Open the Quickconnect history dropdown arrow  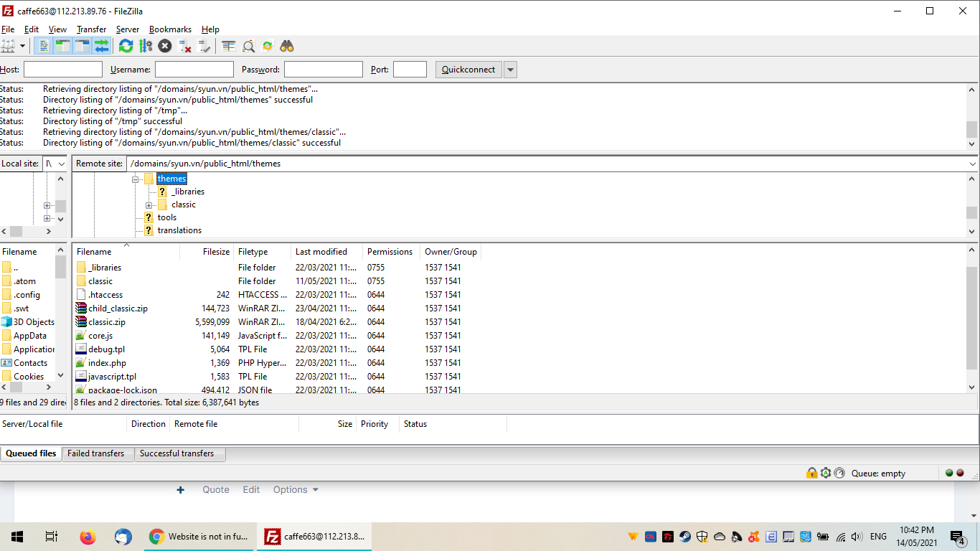coord(510,70)
